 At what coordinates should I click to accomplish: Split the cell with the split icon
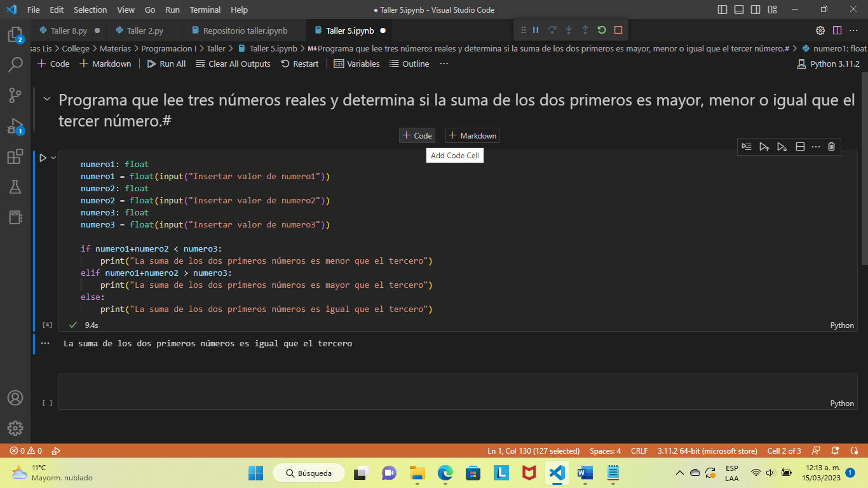coord(800,146)
